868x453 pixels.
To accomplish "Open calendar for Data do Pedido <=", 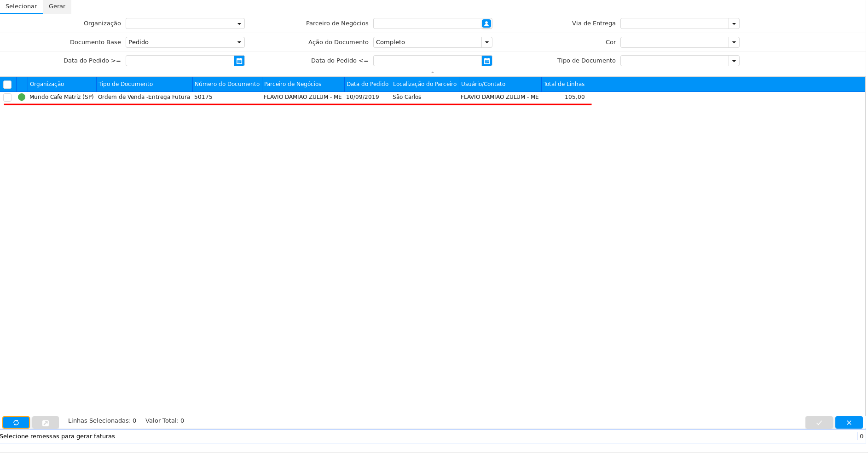I will coord(487,61).
